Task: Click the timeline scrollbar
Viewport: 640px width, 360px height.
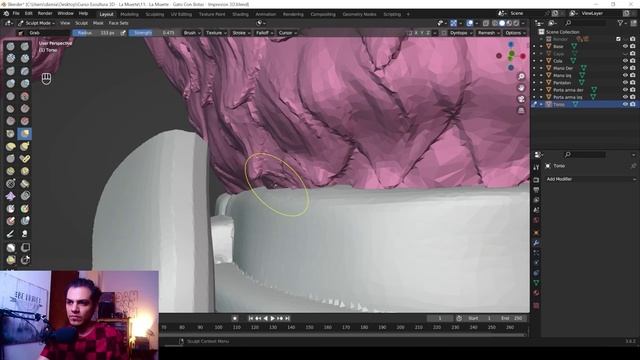Action: coord(343,335)
